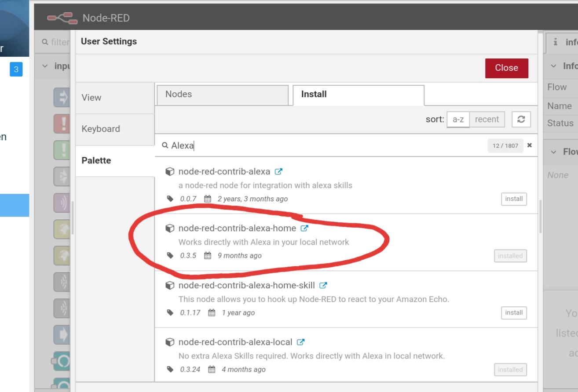Click the search magnifier icon before Alexa
Viewport: 578px width, 392px height.
click(165, 145)
